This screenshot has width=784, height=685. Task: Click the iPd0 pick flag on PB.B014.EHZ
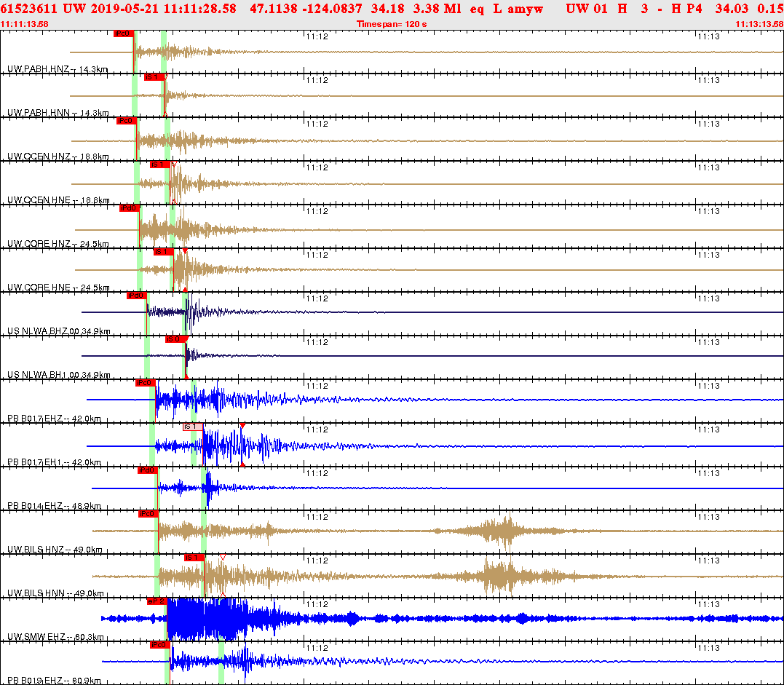pyautogui.click(x=148, y=470)
